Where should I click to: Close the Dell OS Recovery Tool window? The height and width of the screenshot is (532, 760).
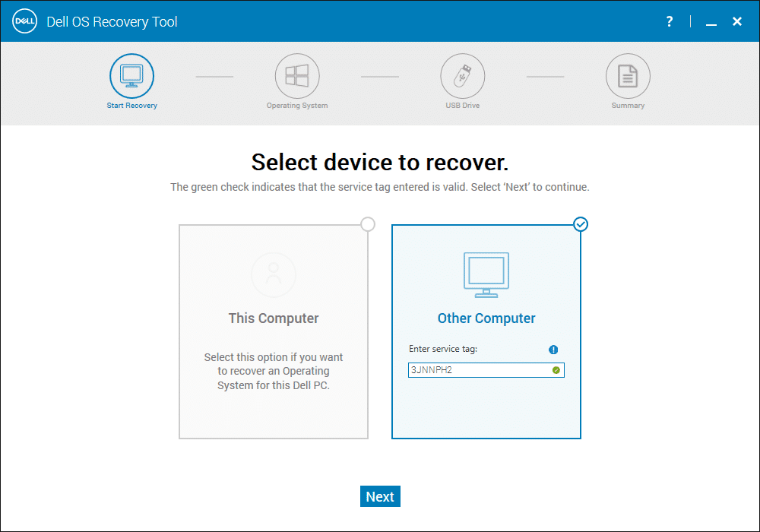coord(737,21)
